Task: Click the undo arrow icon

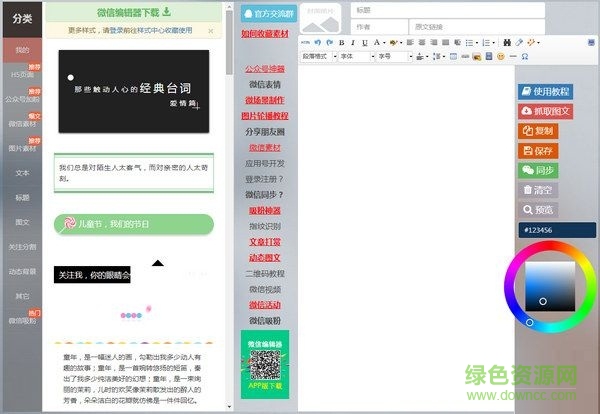Action: [x=318, y=43]
